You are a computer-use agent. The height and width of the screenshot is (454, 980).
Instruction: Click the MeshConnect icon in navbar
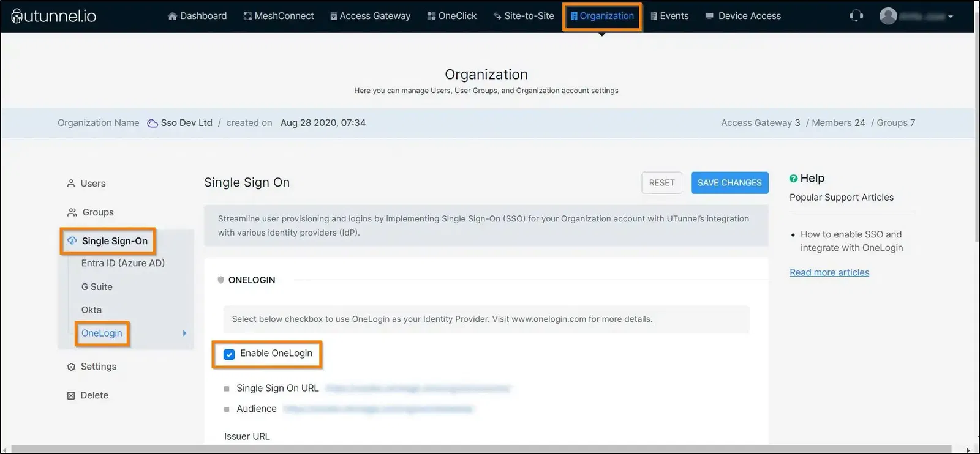tap(247, 16)
